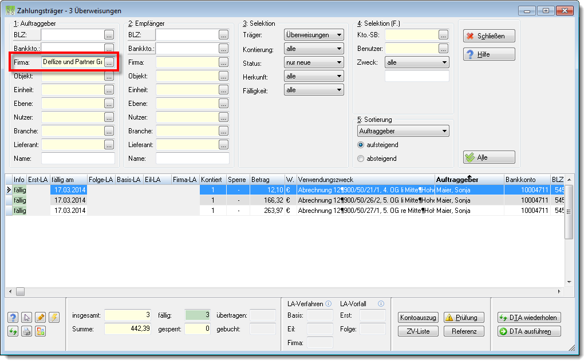
Task: Click the horizontal scrollbar thumb under the table
Action: coord(20,292)
